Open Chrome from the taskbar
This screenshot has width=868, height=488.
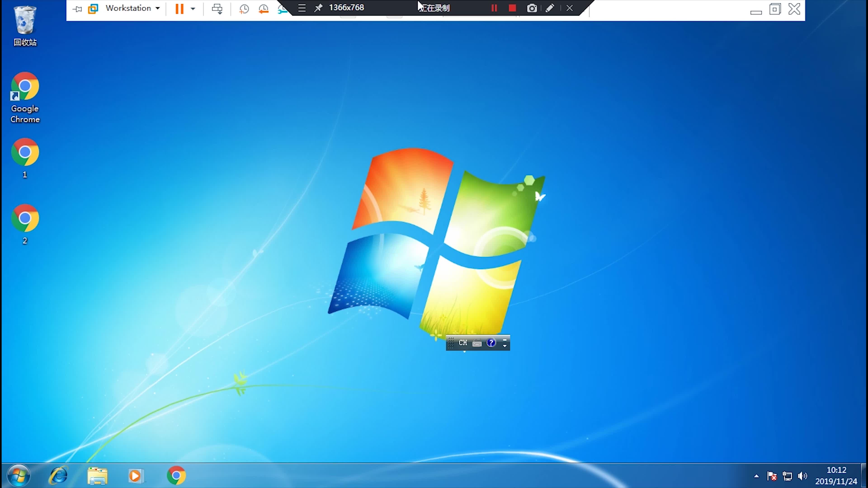[176, 476]
